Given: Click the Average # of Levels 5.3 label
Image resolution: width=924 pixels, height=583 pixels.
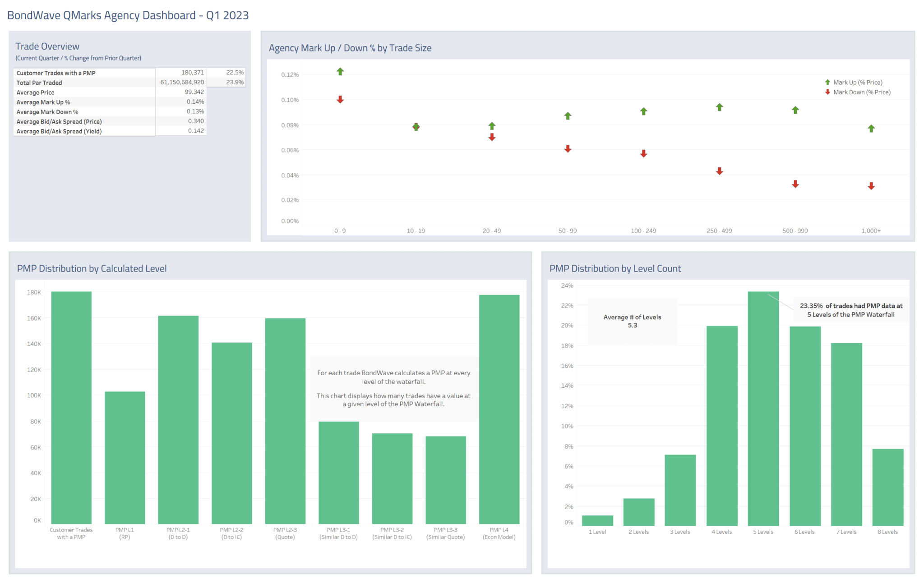Looking at the screenshot, I should [x=632, y=321].
